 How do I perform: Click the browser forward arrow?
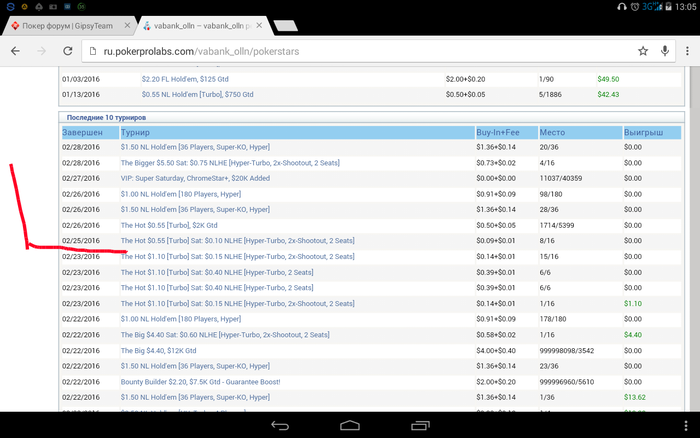(42, 51)
